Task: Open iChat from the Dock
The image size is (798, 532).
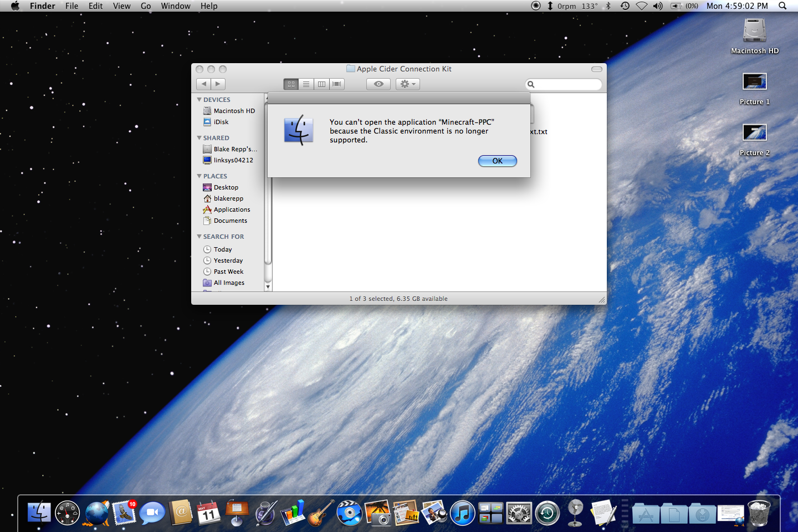Action: [x=152, y=513]
